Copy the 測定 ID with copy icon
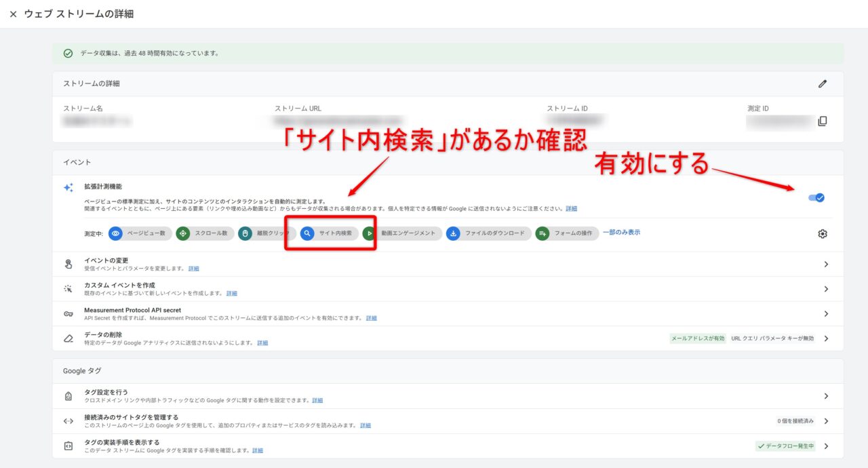The height and width of the screenshot is (468, 868). tap(823, 121)
